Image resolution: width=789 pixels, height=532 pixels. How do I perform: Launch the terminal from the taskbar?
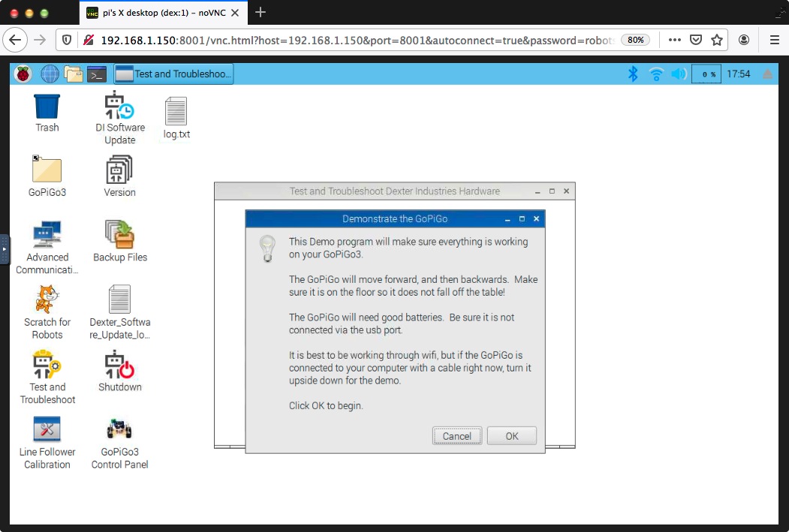(97, 74)
